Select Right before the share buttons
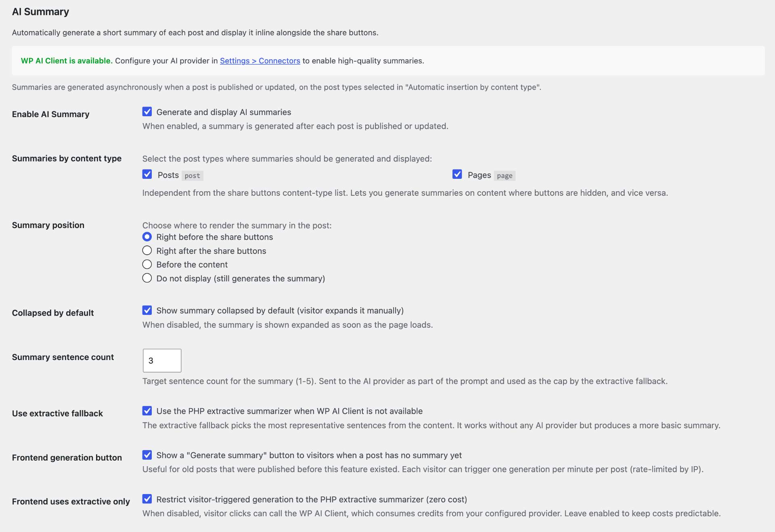This screenshot has height=532, width=775. [x=147, y=237]
